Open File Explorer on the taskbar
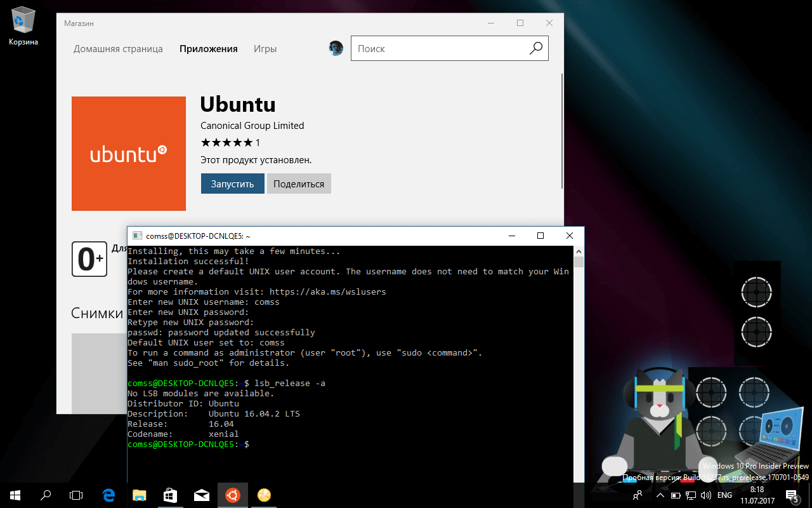 coord(139,495)
